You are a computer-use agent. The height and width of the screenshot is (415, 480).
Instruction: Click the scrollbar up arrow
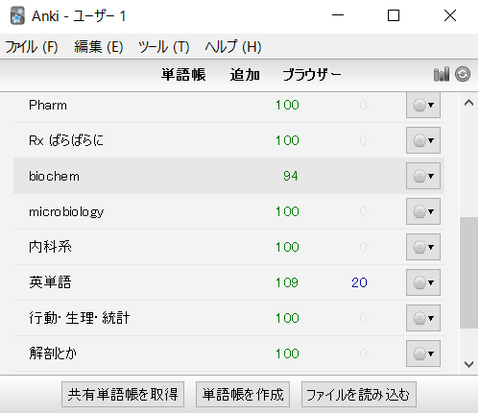click(469, 103)
